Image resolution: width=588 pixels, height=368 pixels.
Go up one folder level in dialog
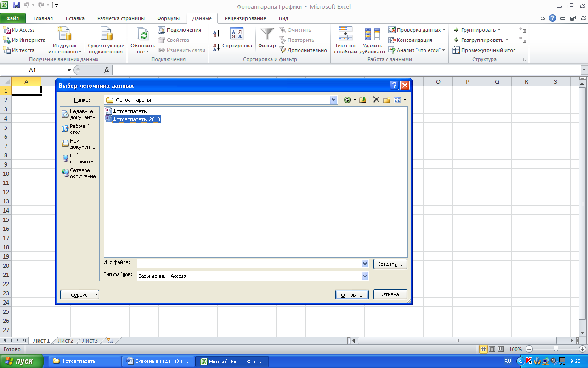pyautogui.click(x=362, y=100)
